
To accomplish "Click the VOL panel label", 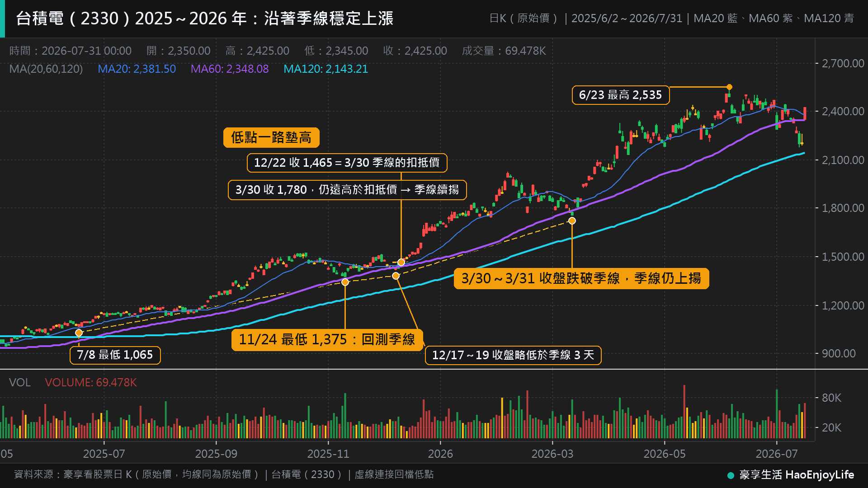I will point(20,383).
